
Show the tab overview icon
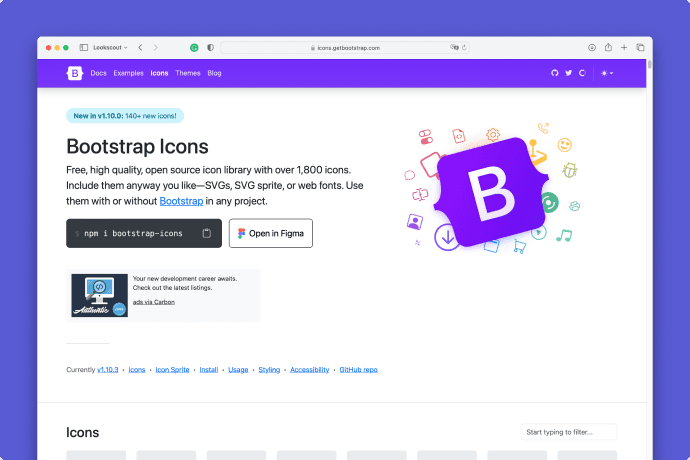point(640,48)
